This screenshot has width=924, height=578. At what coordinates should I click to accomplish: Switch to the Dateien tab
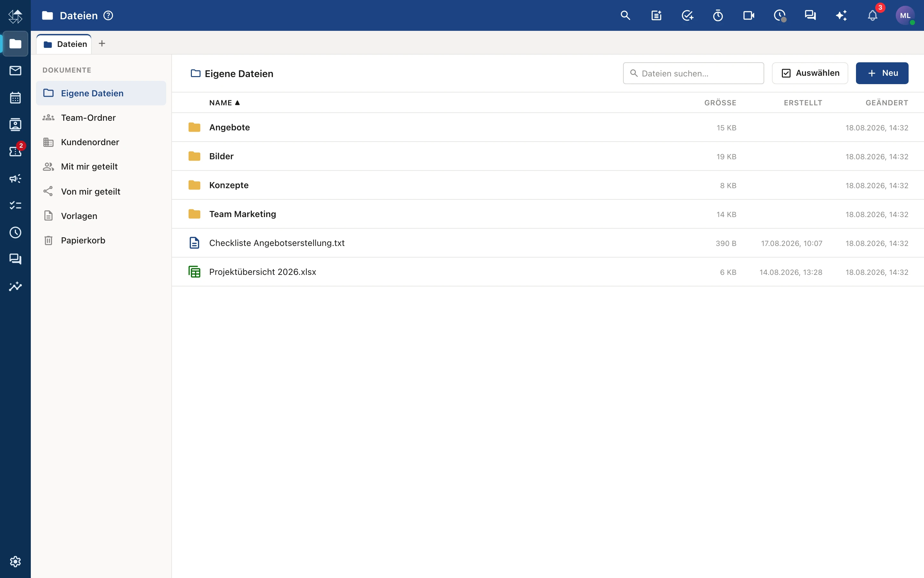click(x=64, y=44)
